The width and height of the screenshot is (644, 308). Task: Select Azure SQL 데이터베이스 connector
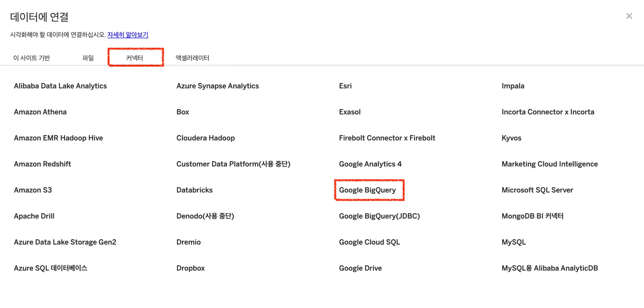[51, 268]
